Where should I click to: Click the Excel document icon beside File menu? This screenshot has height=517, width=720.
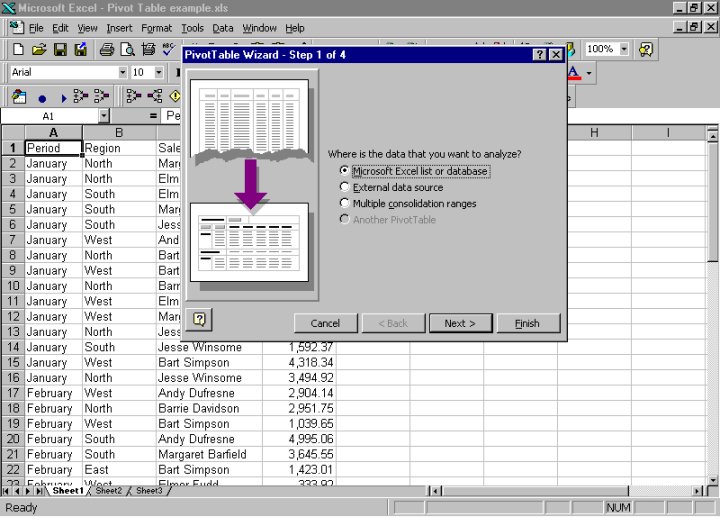[17, 28]
